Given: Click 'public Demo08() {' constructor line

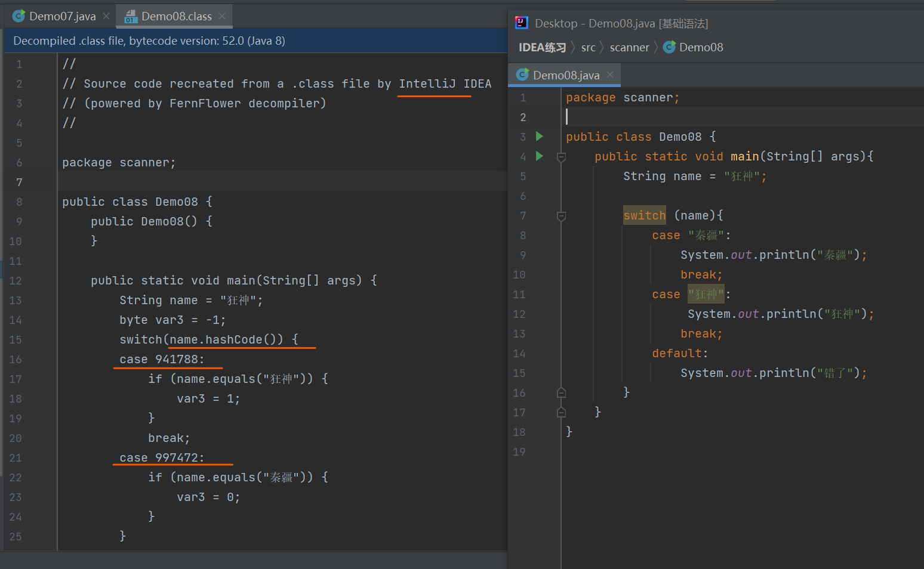Looking at the screenshot, I should tap(152, 221).
